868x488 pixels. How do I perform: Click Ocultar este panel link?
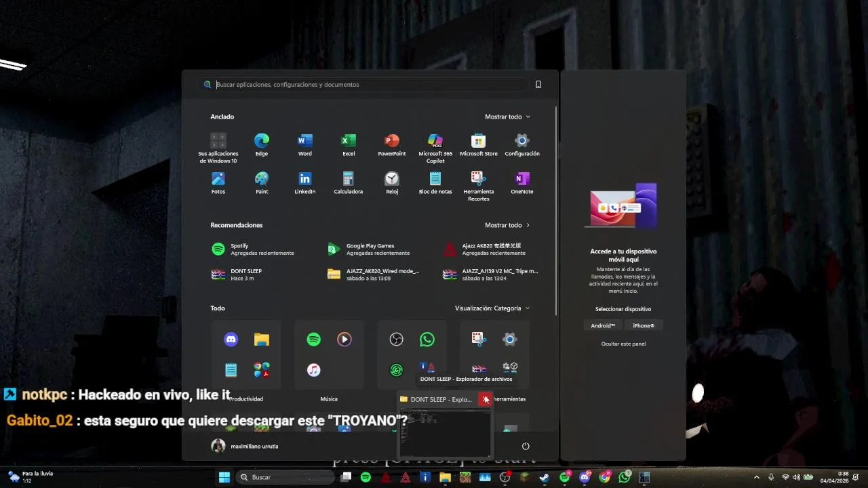click(623, 344)
